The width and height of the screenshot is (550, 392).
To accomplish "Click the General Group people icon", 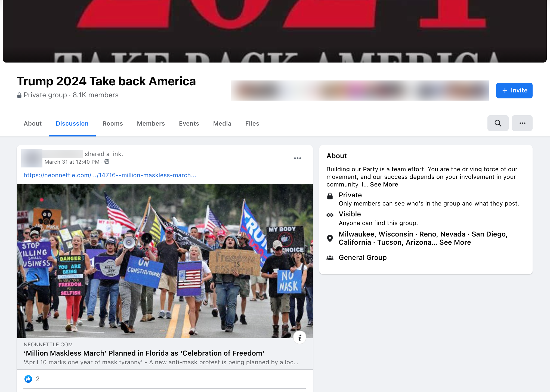I will 330,258.
